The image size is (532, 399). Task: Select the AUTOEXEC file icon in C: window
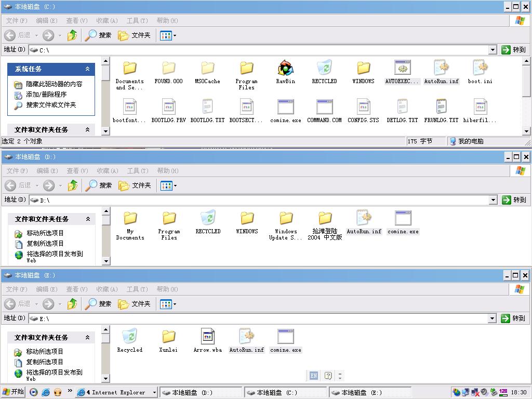(403, 68)
